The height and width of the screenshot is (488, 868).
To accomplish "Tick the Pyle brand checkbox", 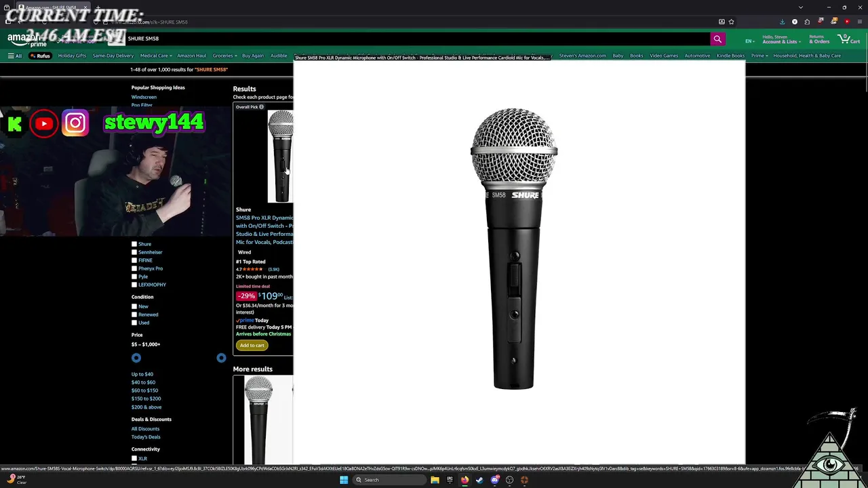I will click(134, 277).
